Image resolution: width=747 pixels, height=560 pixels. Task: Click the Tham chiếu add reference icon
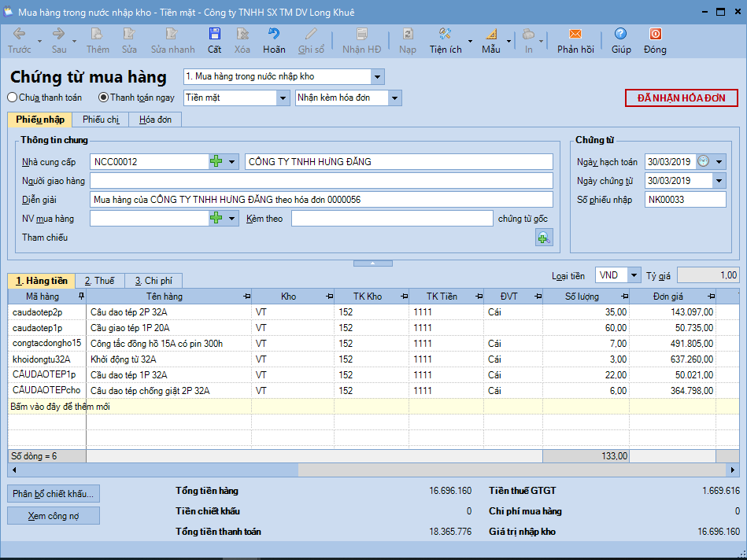(544, 238)
